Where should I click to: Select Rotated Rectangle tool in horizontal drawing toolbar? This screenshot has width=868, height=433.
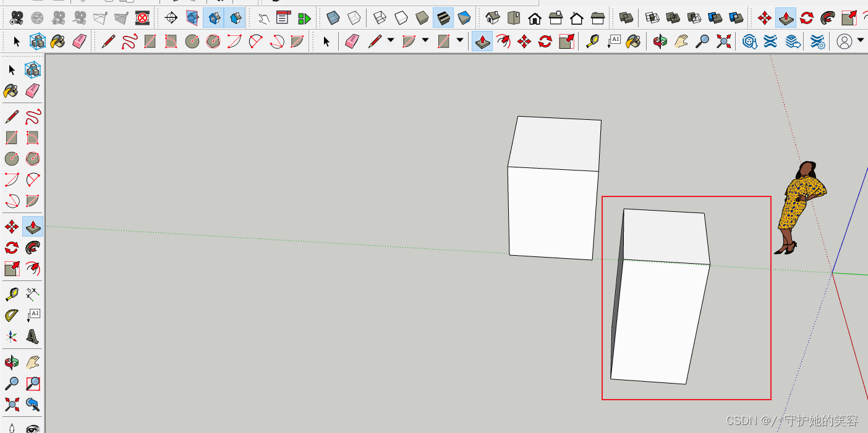(x=171, y=41)
